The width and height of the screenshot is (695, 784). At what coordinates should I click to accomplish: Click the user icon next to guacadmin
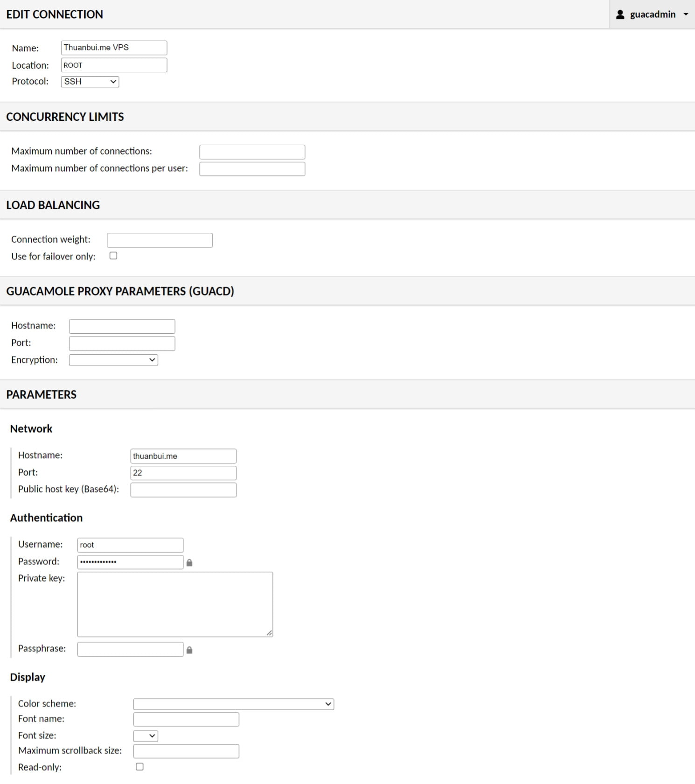click(x=620, y=14)
